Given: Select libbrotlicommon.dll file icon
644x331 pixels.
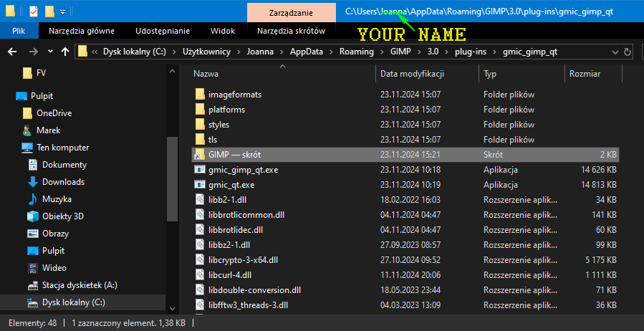Looking at the screenshot, I should click(x=200, y=215).
